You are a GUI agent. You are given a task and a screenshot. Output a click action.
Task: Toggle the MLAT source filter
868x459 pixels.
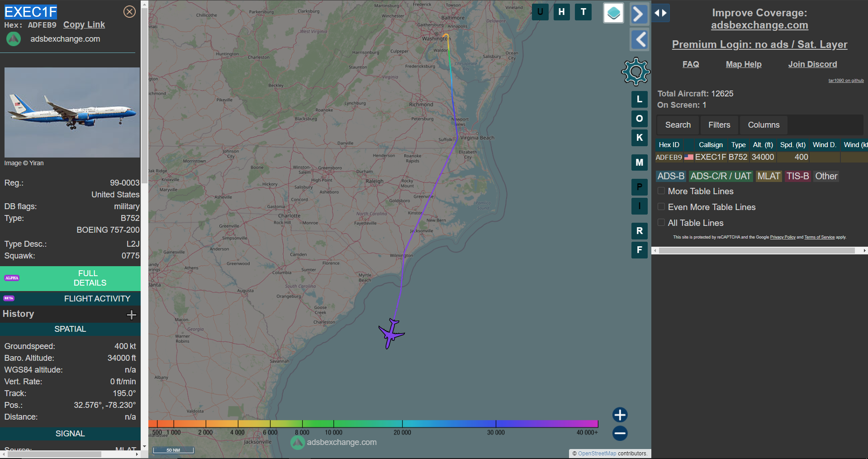pyautogui.click(x=769, y=176)
